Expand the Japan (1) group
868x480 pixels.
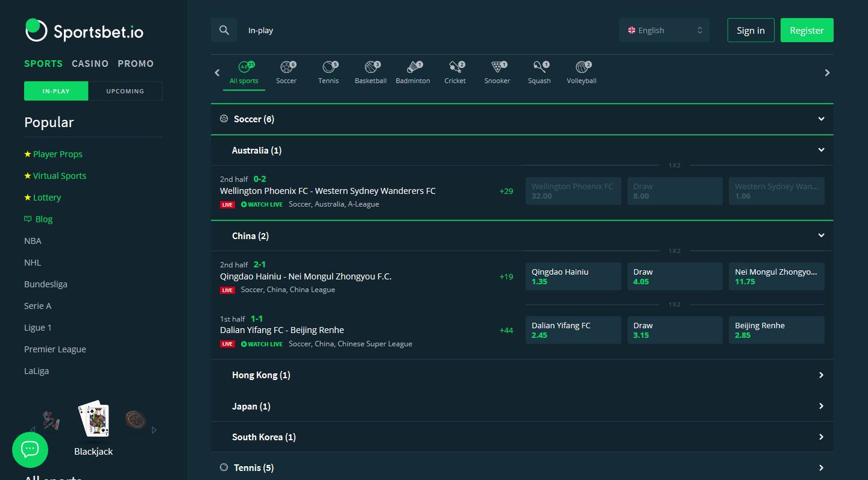(522, 406)
